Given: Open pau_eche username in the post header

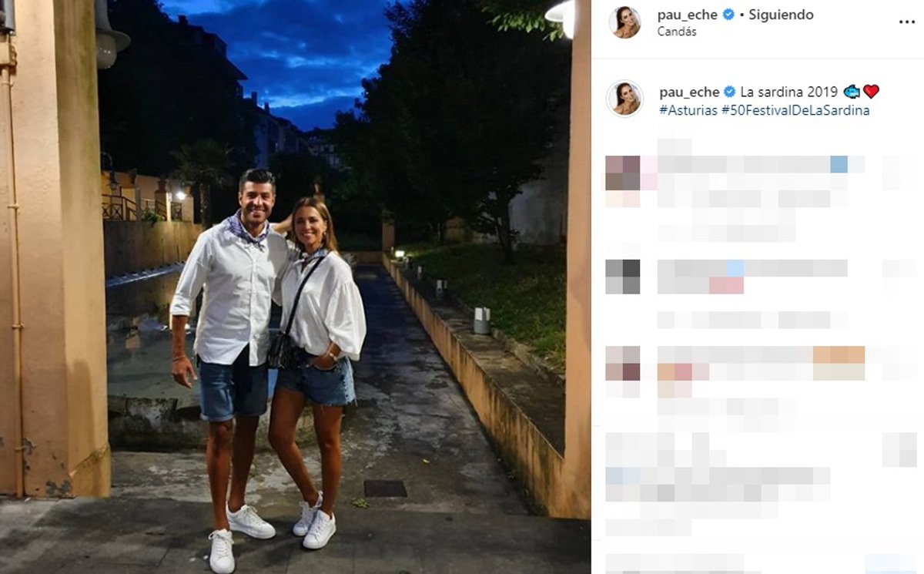Looking at the screenshot, I should pos(688,15).
